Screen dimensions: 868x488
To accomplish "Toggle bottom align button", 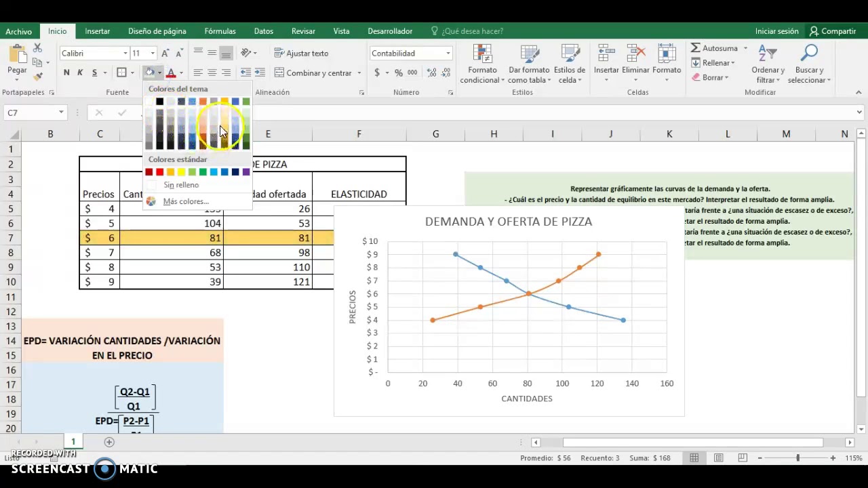I will 226,53.
